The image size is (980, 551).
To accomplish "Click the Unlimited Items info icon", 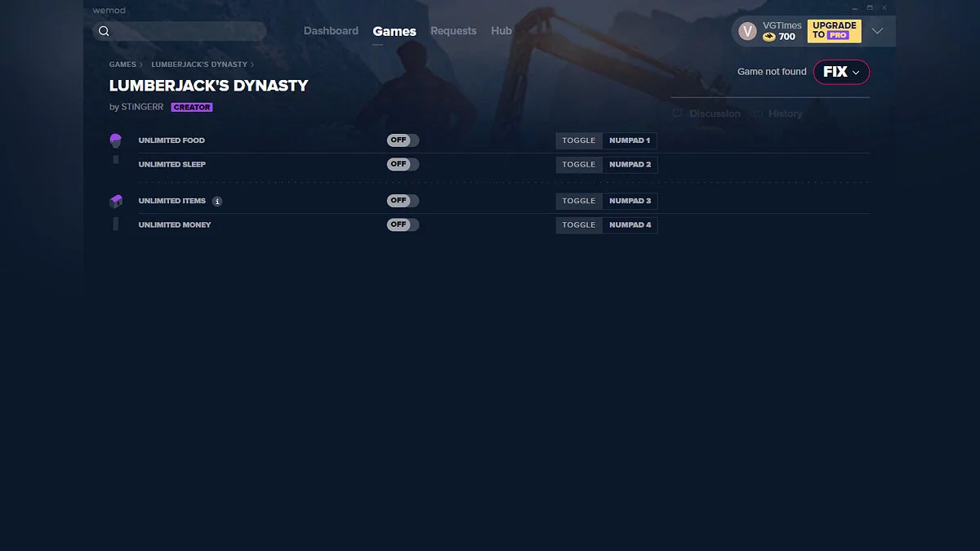I will 217,201.
